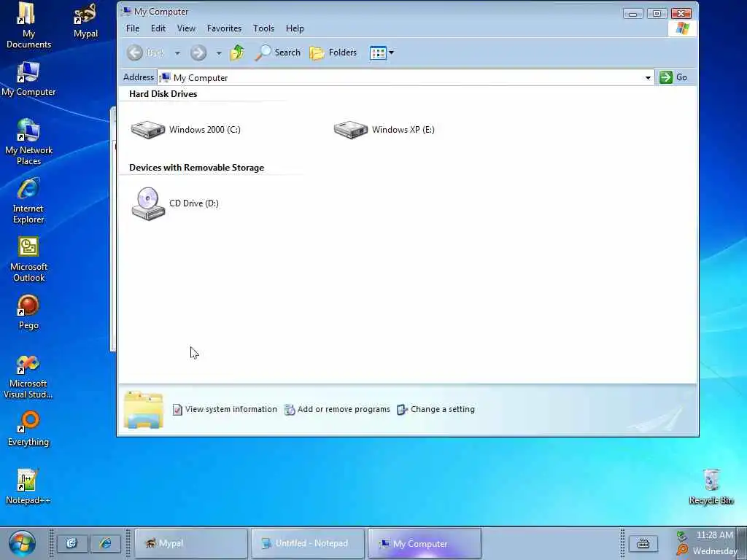Open the Edit menu
This screenshot has width=747, height=560.
click(158, 28)
